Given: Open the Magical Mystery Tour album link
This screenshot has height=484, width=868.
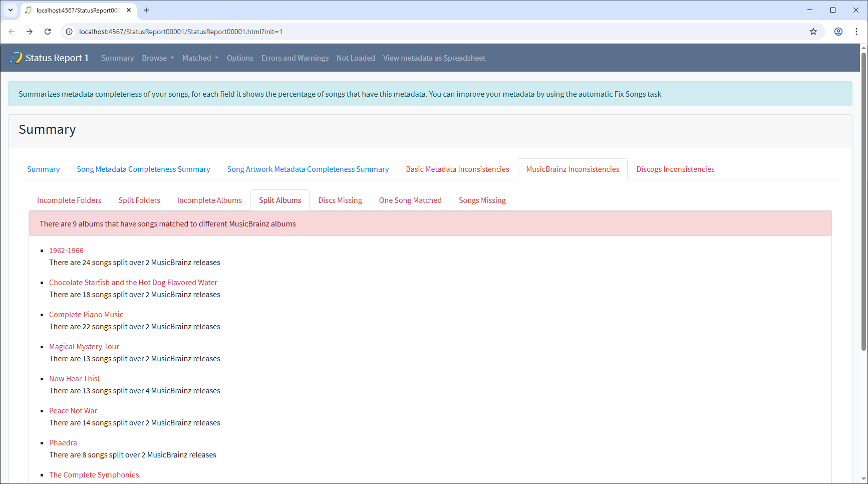Looking at the screenshot, I should tap(84, 347).
